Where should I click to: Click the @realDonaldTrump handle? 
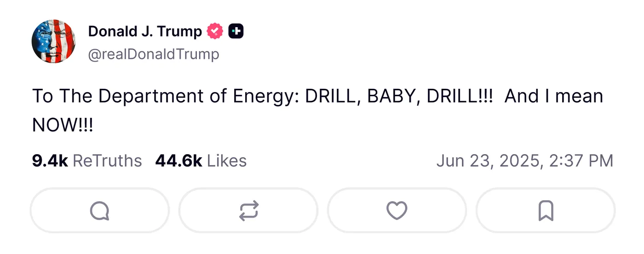[154, 54]
